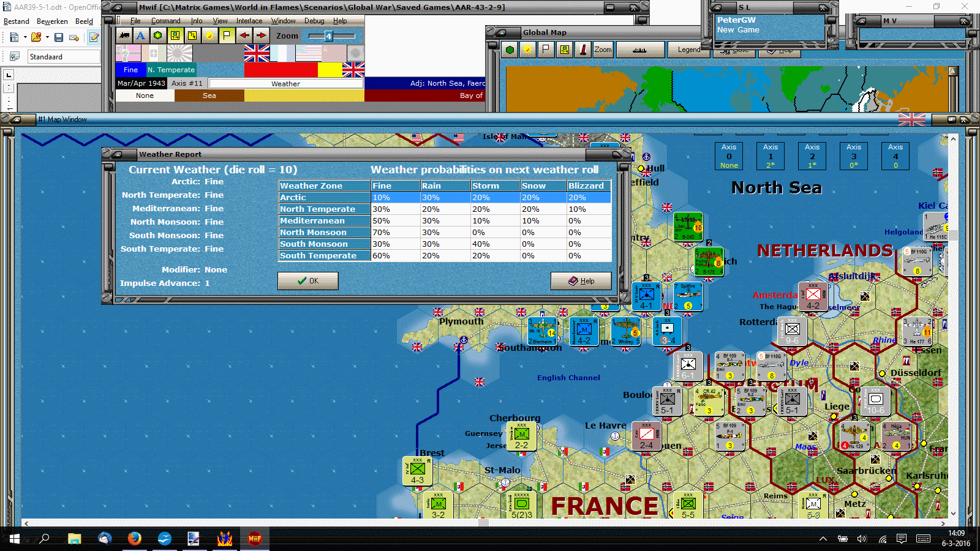Click the Zoom slider handle showing 4
The width and height of the screenshot is (980, 551).
point(328,36)
